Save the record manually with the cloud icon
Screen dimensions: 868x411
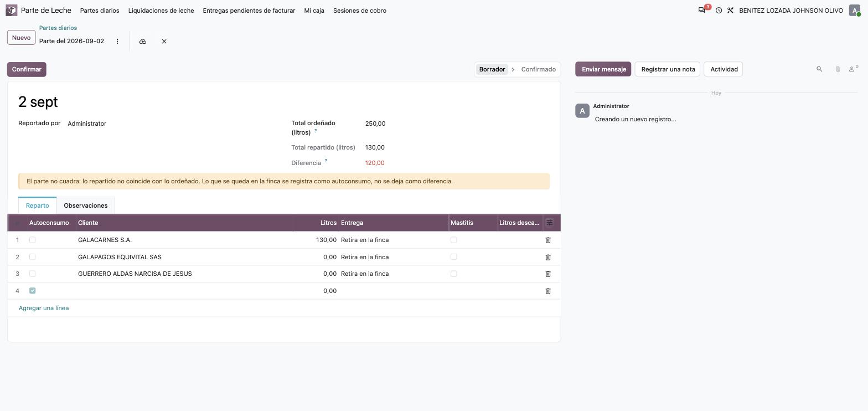pyautogui.click(x=143, y=42)
